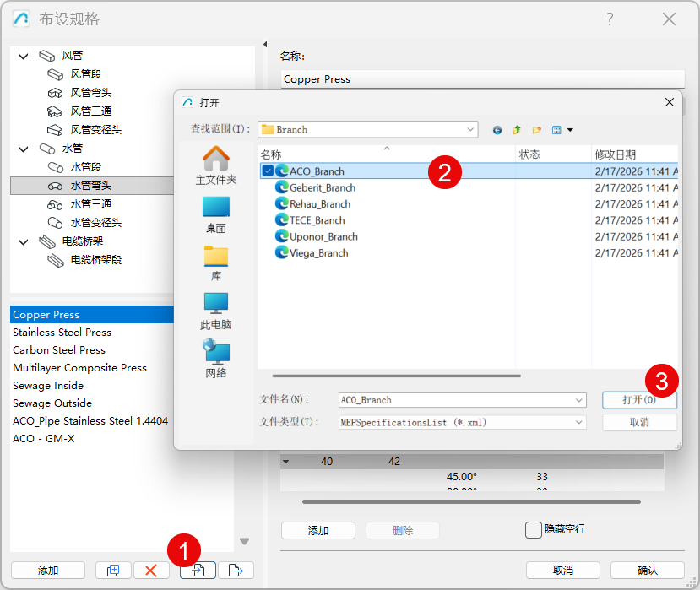Select 电缆桥架段 tree item
The height and width of the screenshot is (590, 700).
coord(95,260)
